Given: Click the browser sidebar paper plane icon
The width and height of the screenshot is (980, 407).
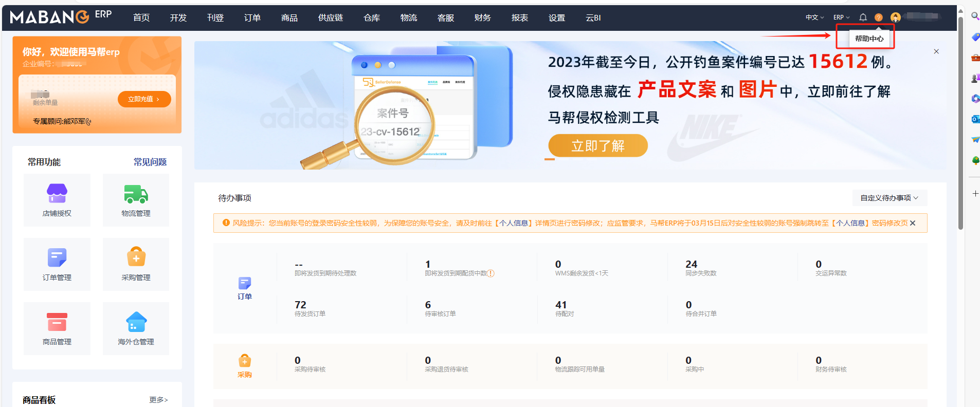Looking at the screenshot, I should pos(975,140).
